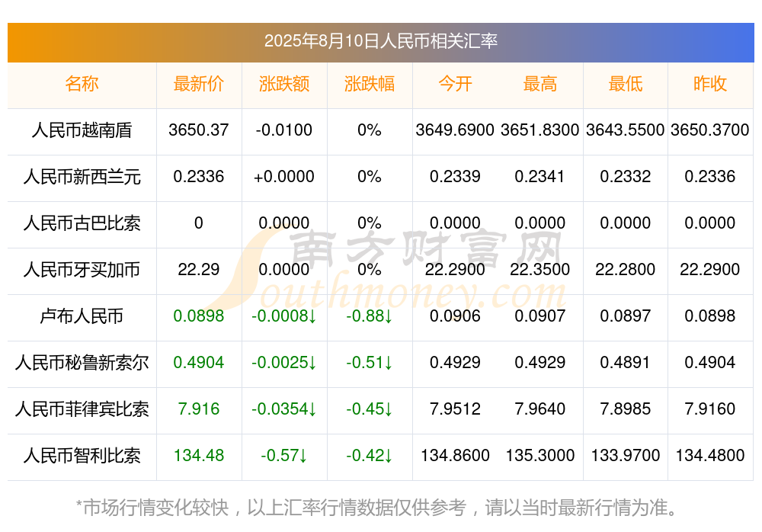Viewport: 762px width, 532px height.
Task: Select high value 3651.8300
Action: [x=540, y=130]
